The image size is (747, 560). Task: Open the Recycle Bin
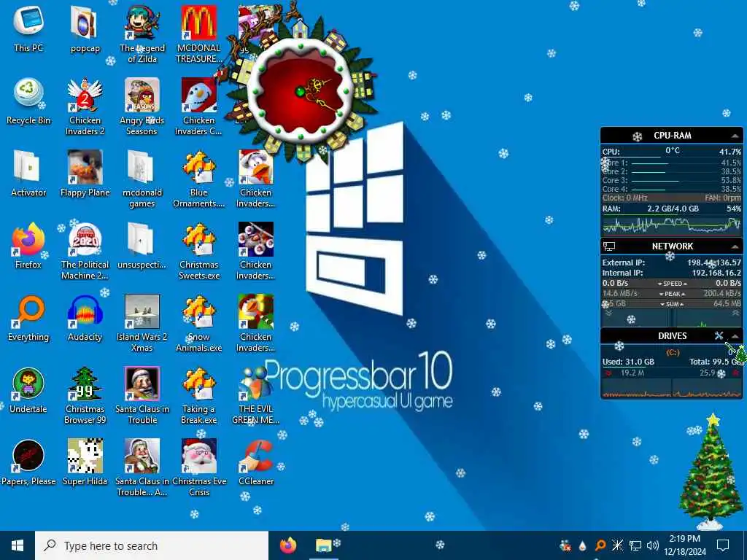28,101
